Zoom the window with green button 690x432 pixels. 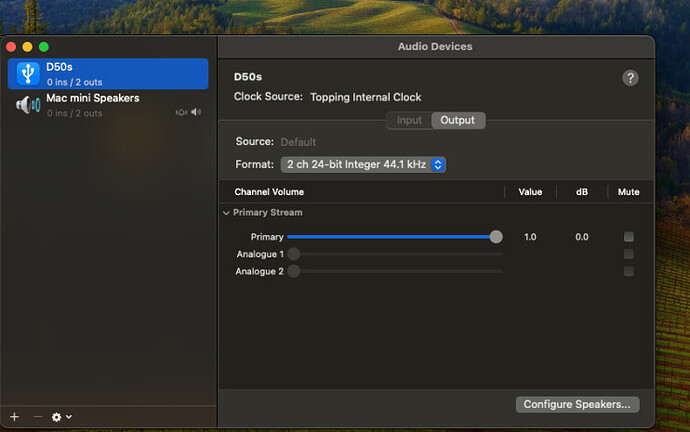point(44,47)
